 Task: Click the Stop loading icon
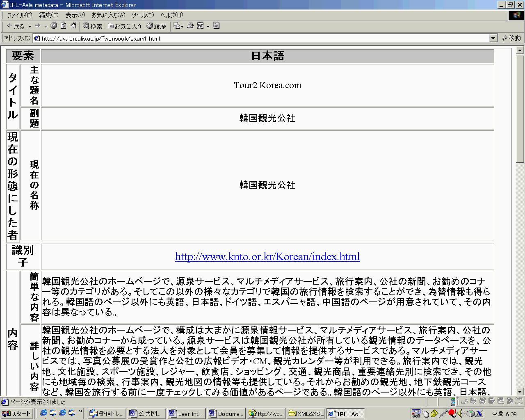[54, 26]
